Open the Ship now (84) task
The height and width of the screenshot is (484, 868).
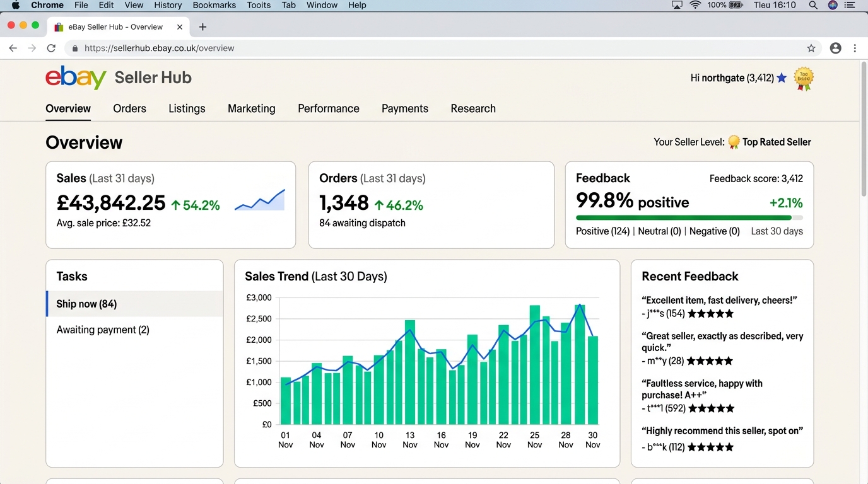click(134, 304)
